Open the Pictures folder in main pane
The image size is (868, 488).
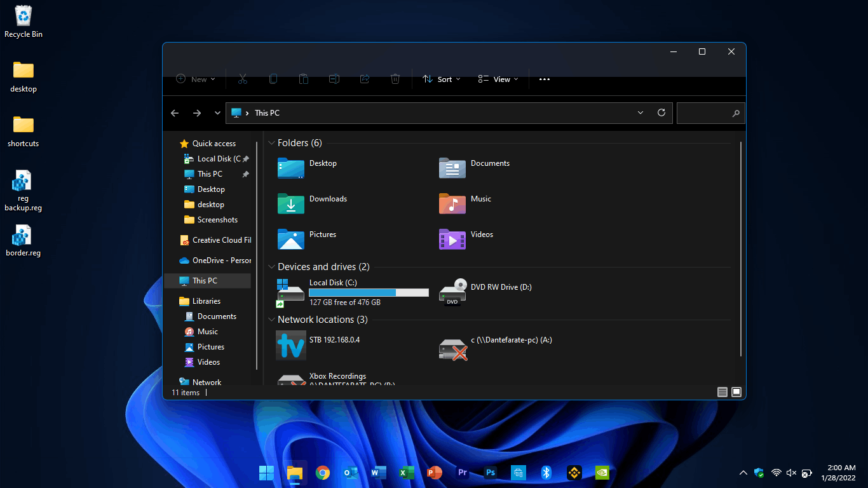pyautogui.click(x=307, y=239)
